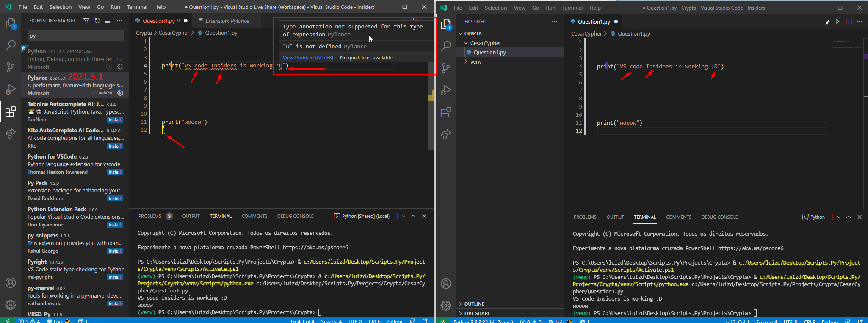Refresh the extensions marketplace list

pyautogui.click(x=97, y=21)
